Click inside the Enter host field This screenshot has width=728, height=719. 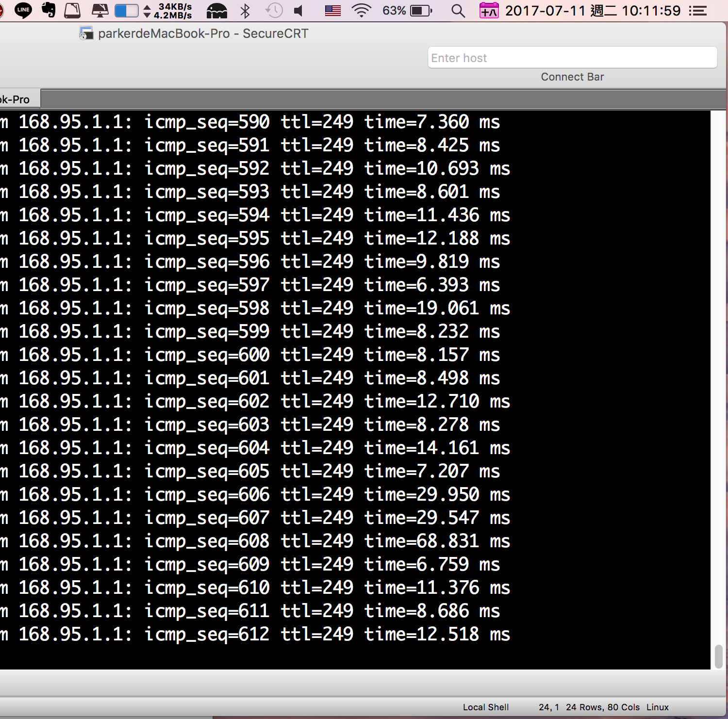coord(572,58)
